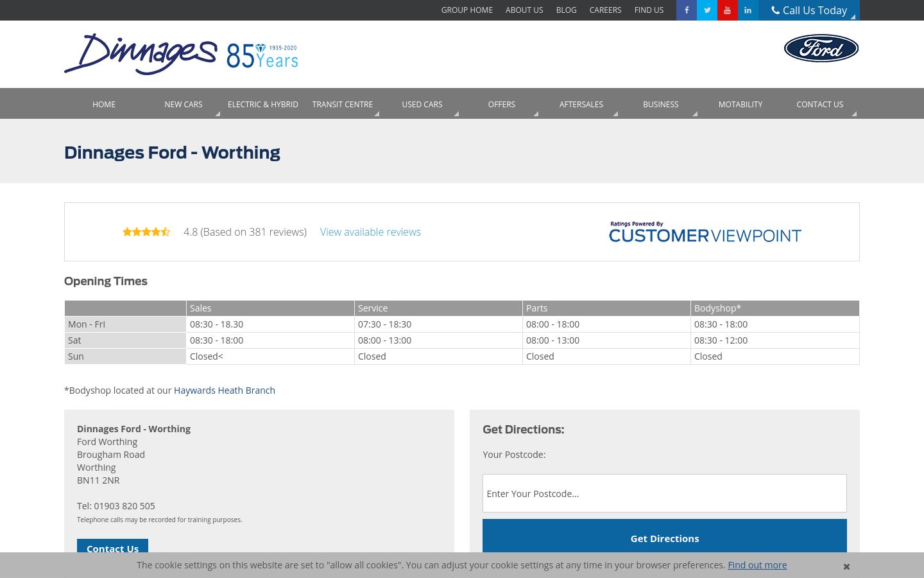Click the Dinnages Ford - Worthing page title
Image resolution: width=924 pixels, height=578 pixels.
pyautogui.click(x=172, y=152)
